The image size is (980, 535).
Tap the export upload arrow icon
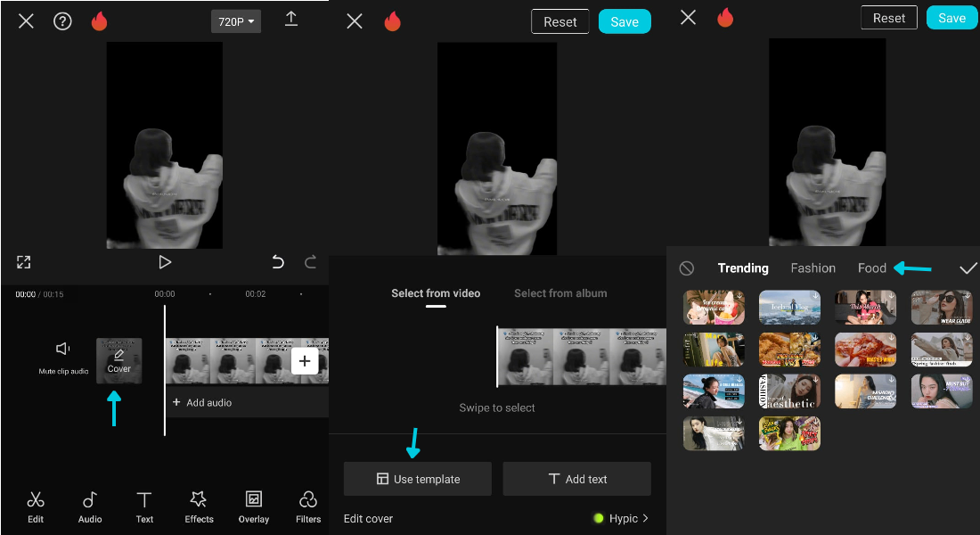(x=291, y=20)
